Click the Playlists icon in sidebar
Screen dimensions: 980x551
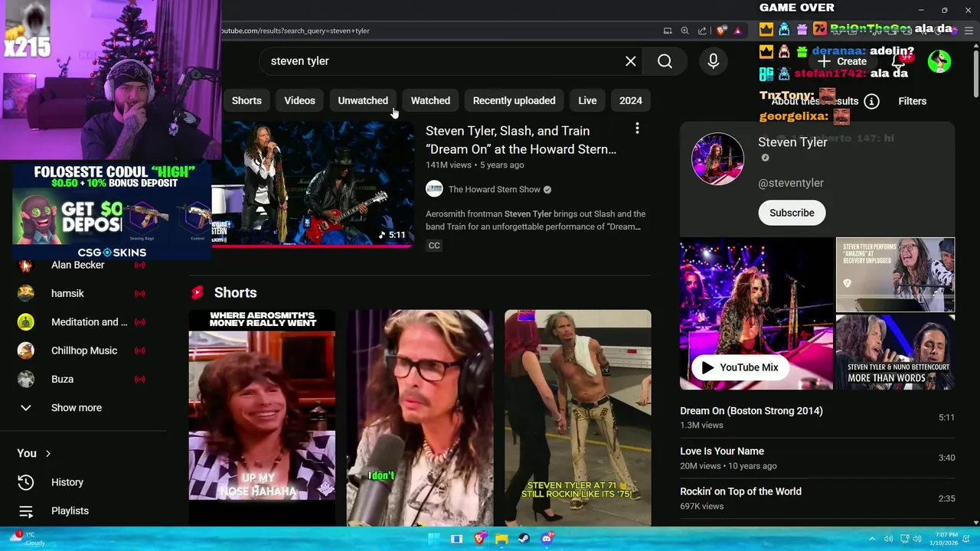tap(26, 511)
